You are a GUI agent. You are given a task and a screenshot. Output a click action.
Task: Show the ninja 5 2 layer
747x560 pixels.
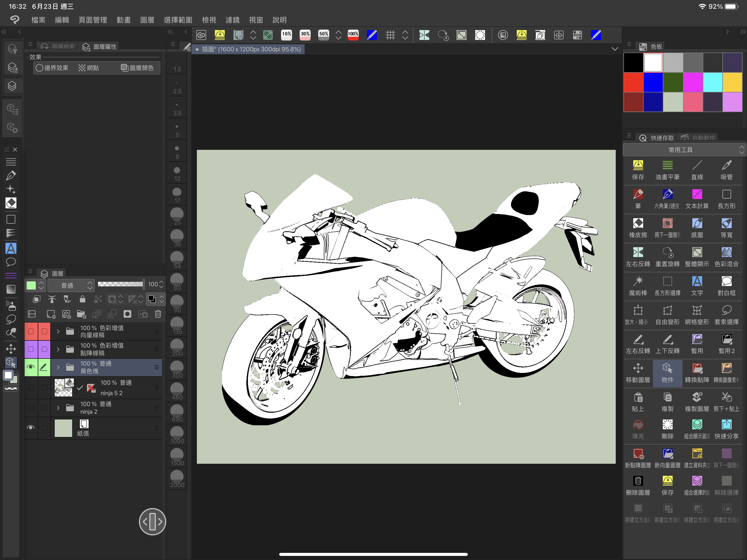click(31, 387)
